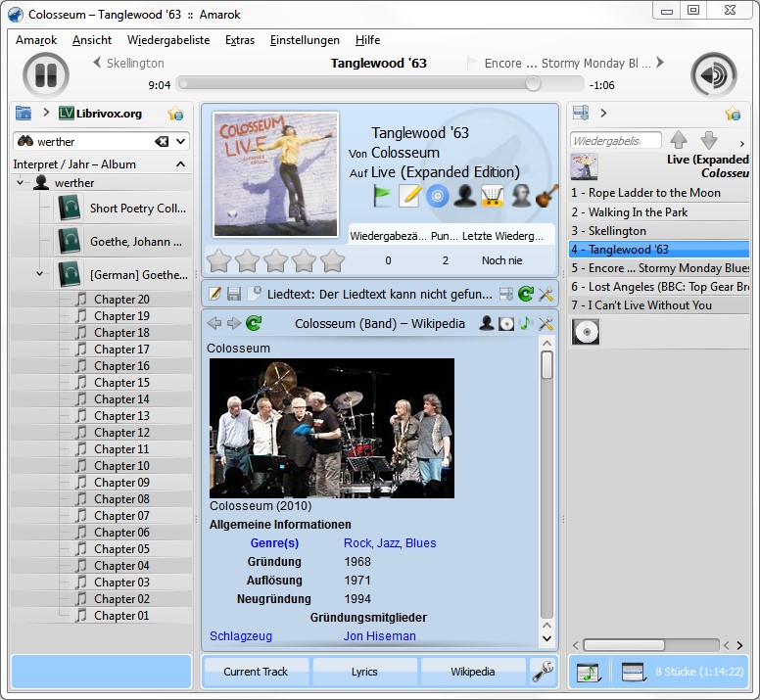Screen dimensions: 760x700
Task: Click the guitar genre icon
Action: [x=546, y=196]
